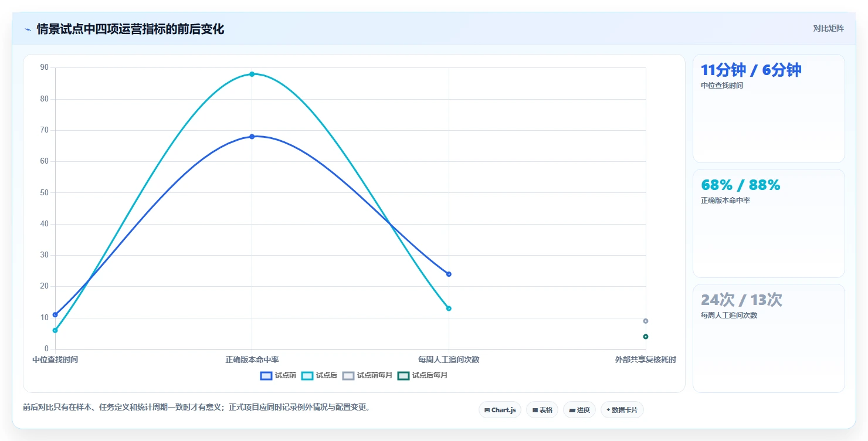Toggle the 试点后每月 legend series

click(x=422, y=375)
